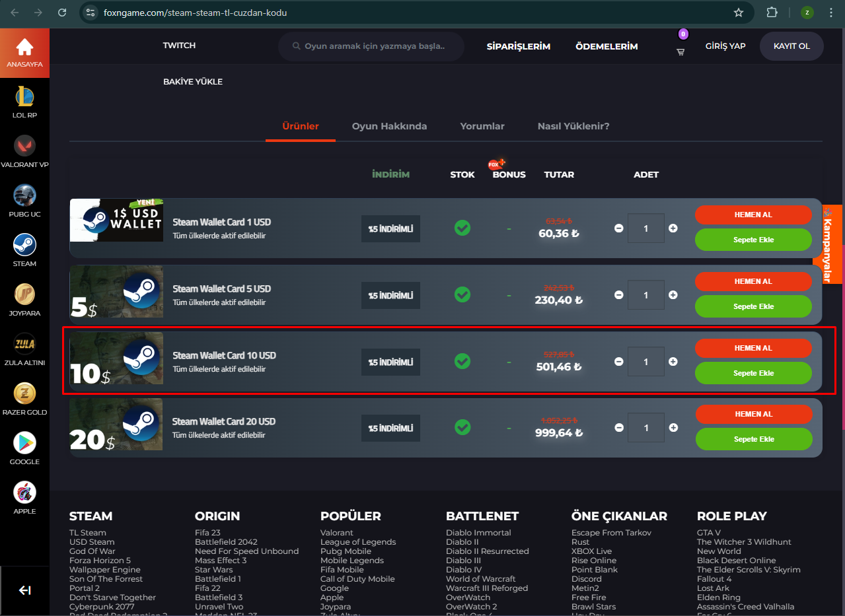Click Sepete Ekle for 10 USD card

[x=753, y=373]
